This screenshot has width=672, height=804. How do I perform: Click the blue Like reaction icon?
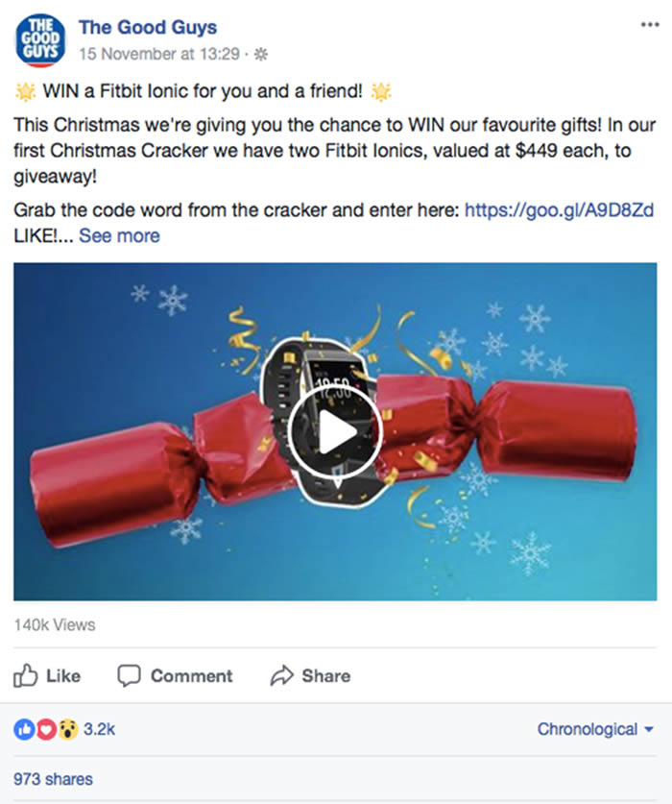[x=24, y=729]
